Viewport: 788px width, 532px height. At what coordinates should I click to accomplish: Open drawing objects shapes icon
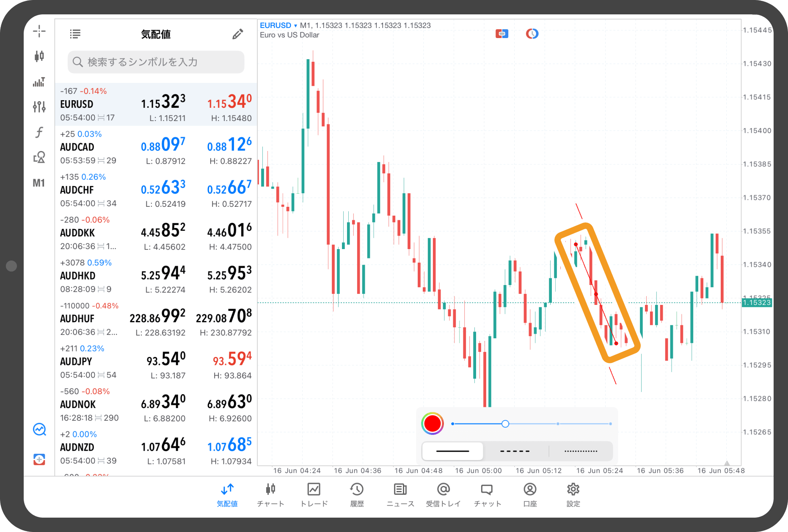tap(39, 157)
